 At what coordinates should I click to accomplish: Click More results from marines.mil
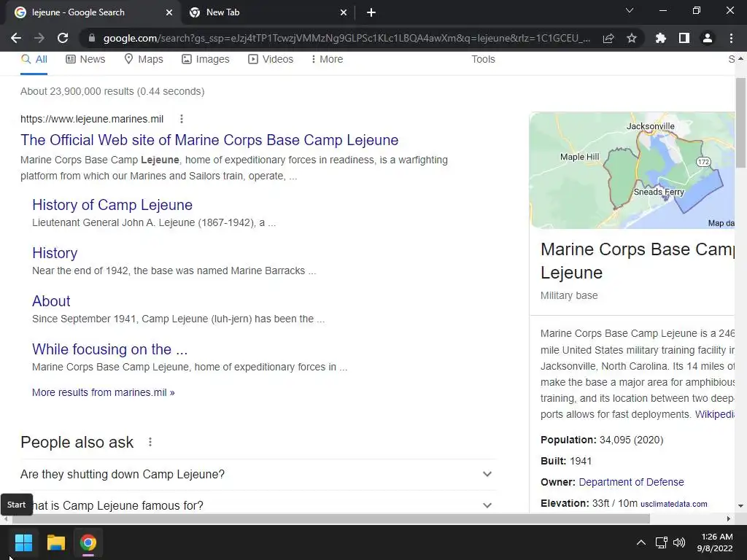[x=104, y=392]
